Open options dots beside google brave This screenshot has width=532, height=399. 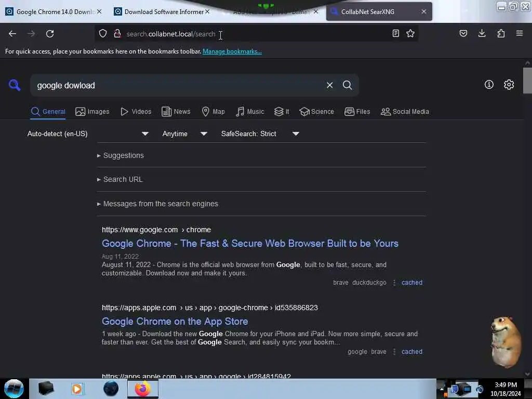point(394,352)
